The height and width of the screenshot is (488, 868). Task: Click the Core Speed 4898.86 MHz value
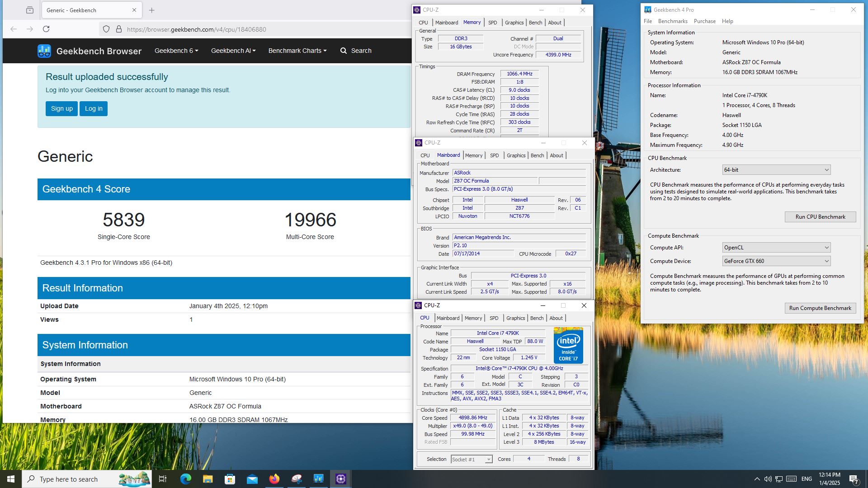(x=473, y=418)
